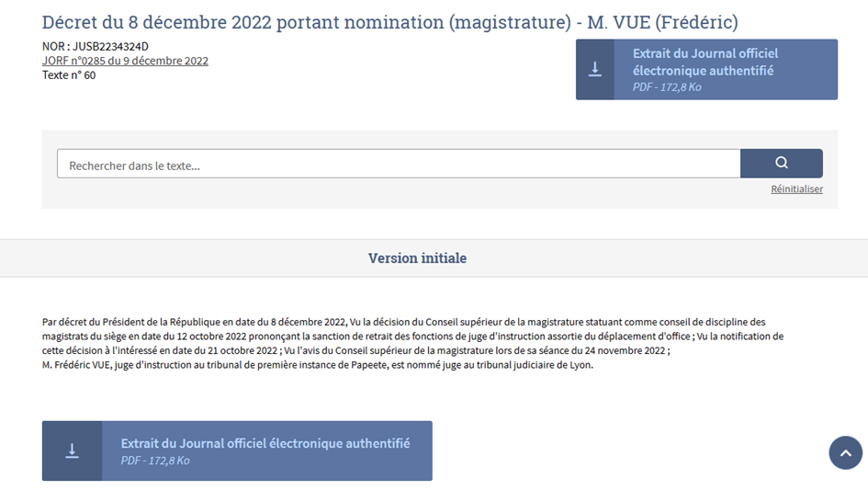Screen dimensions: 868x502
Task: Click the 'PDF - 172,8 Ko' text in the top button
Action: 667,87
